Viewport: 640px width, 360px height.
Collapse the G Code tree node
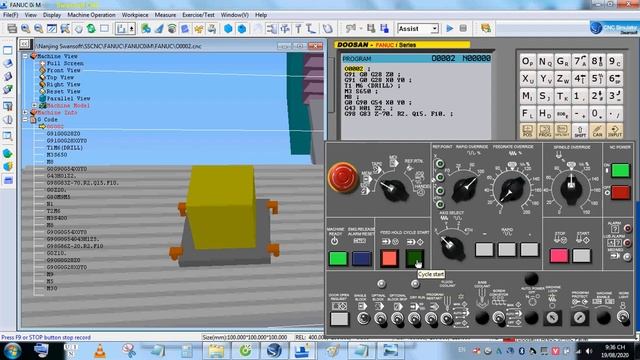point(26,120)
